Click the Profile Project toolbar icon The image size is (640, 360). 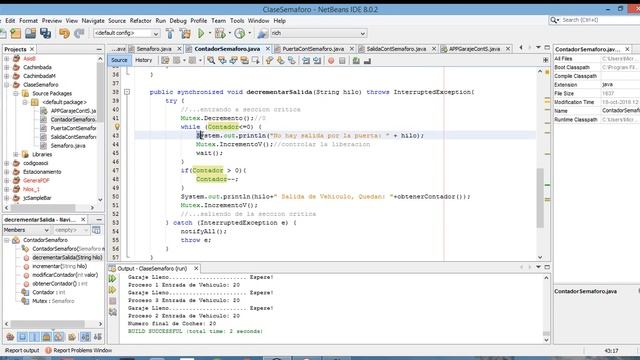(240, 33)
